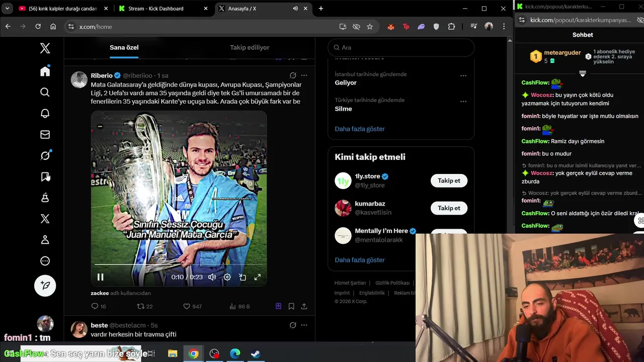The height and width of the screenshot is (362, 644).
Task: Open account switcher avatar at sidebar bottom
Action: pyautogui.click(x=45, y=324)
